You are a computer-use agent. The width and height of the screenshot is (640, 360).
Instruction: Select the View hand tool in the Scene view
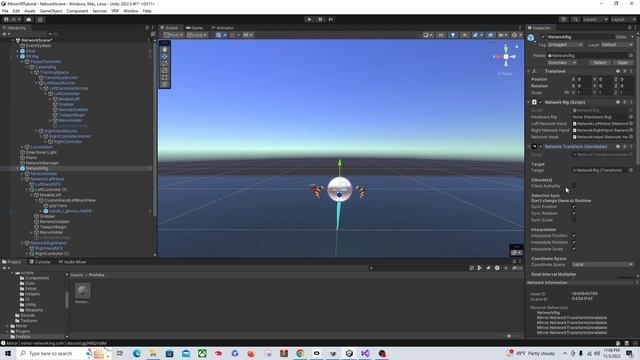[164, 49]
